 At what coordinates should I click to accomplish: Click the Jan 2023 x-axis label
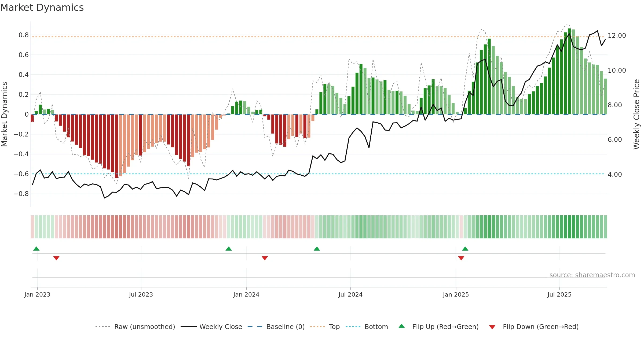point(37,294)
